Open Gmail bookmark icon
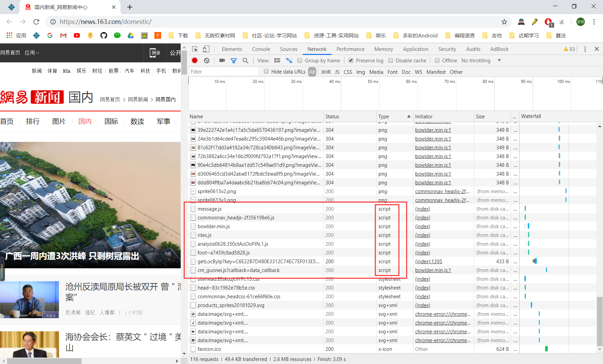Image resolution: width=603 pixels, height=364 pixels. (x=63, y=35)
